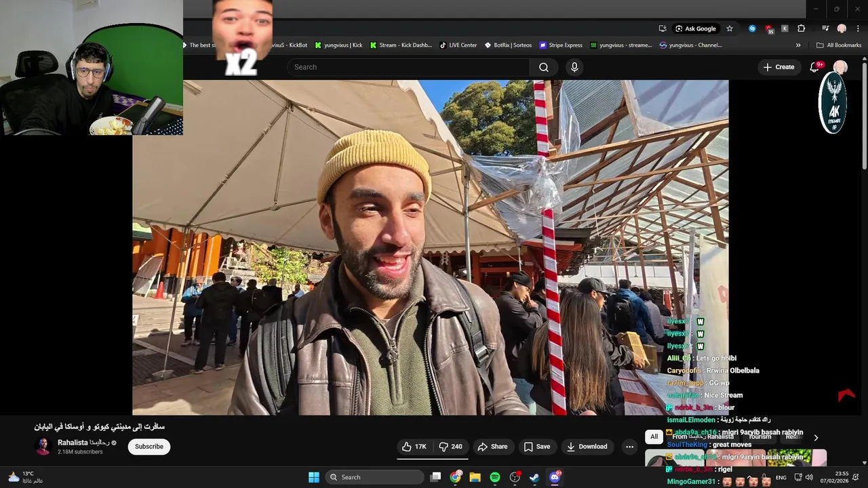Open the Chrome profile avatar
This screenshot has width=868, height=488.
pyautogui.click(x=842, y=28)
